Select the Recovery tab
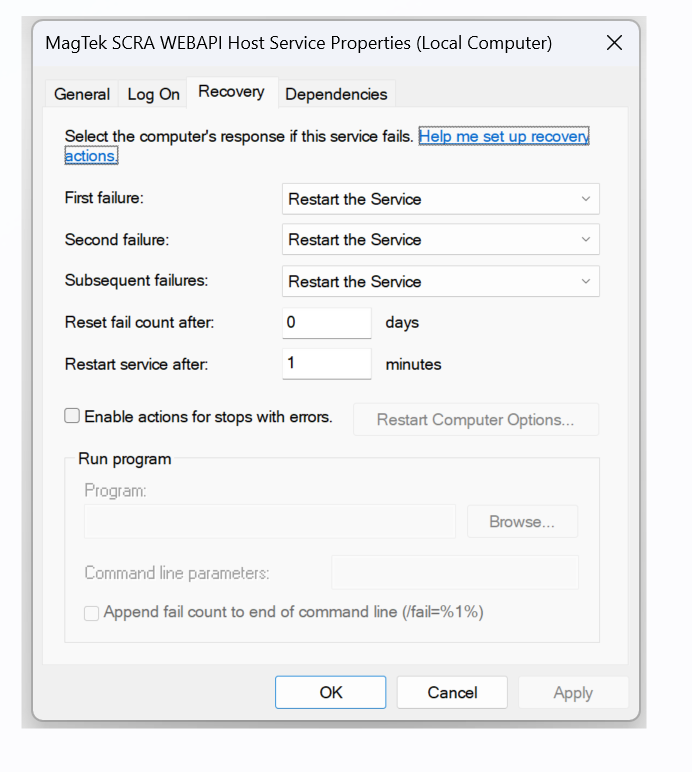This screenshot has height=772, width=692. 231,92
